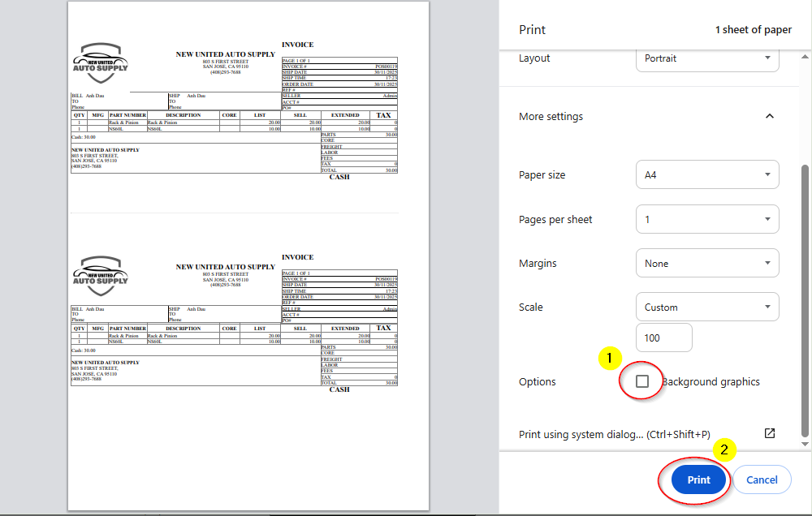The image size is (812, 516).
Task: Click the down arrow of the settings scrollbar
Action: coord(805,444)
